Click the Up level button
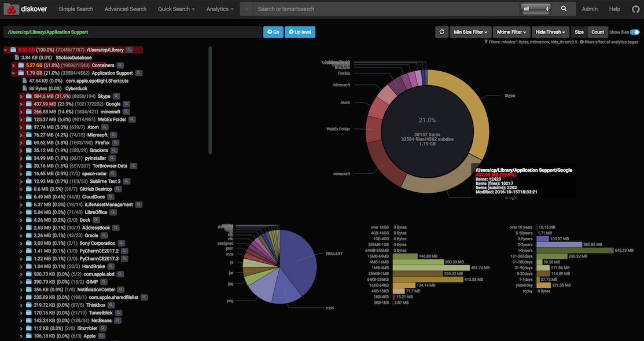The height and width of the screenshot is (341, 644). coord(300,32)
